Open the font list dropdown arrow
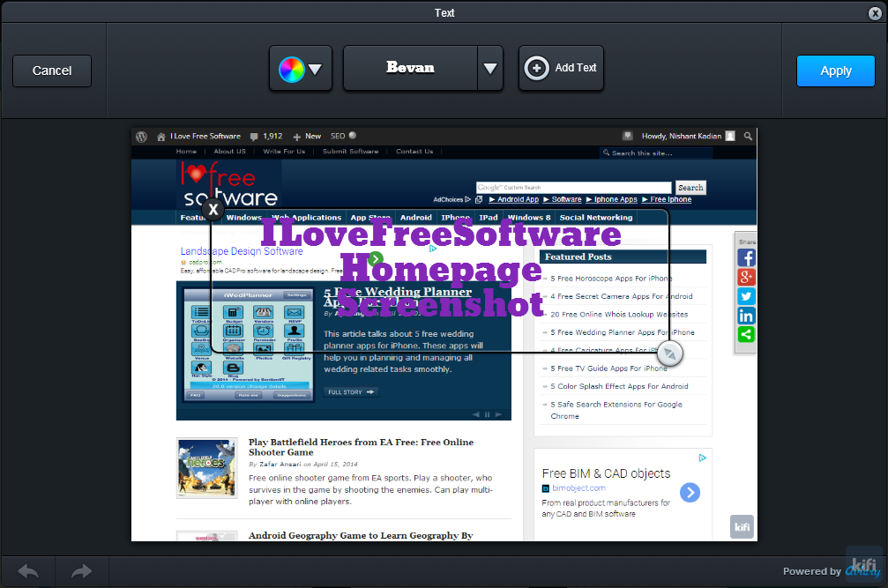Screen dimensions: 888x588 coord(490,68)
